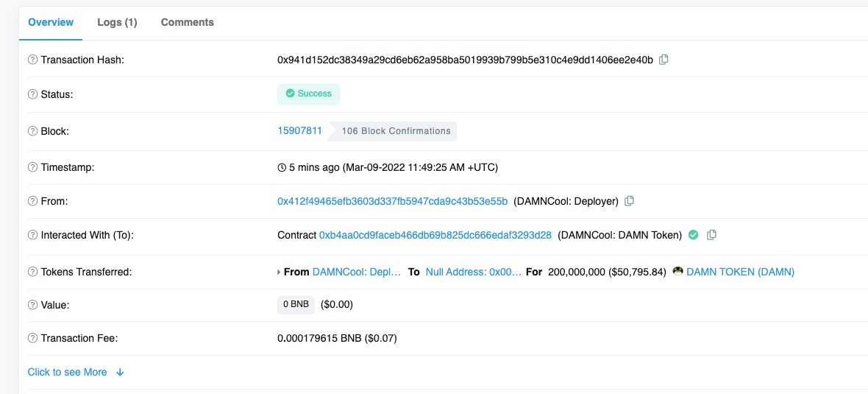The width and height of the screenshot is (868, 394).
Task: Click the (DAMNCool: DAMN Token) label
Action: tap(620, 235)
